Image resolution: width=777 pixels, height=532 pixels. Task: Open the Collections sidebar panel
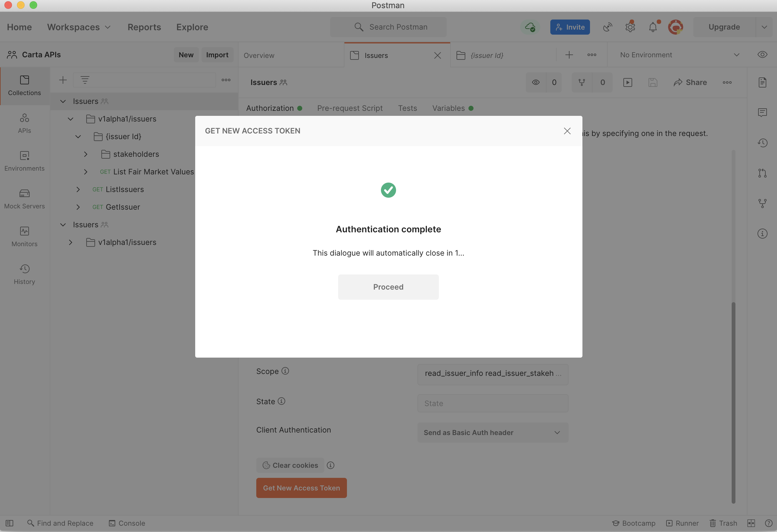[25, 86]
